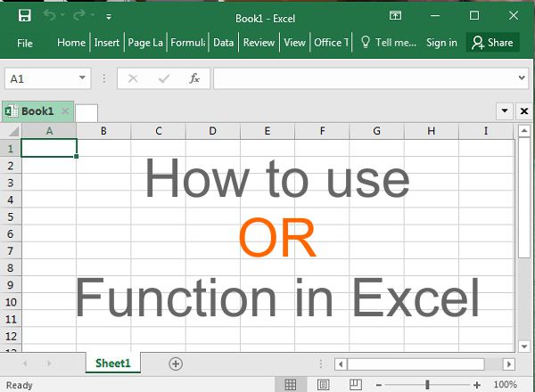Switch to Normal view icon in status bar
This screenshot has height=392, width=535.
[x=291, y=385]
